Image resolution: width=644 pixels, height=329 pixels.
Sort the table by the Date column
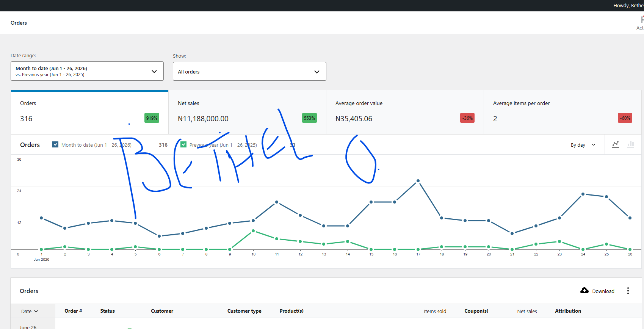click(30, 311)
